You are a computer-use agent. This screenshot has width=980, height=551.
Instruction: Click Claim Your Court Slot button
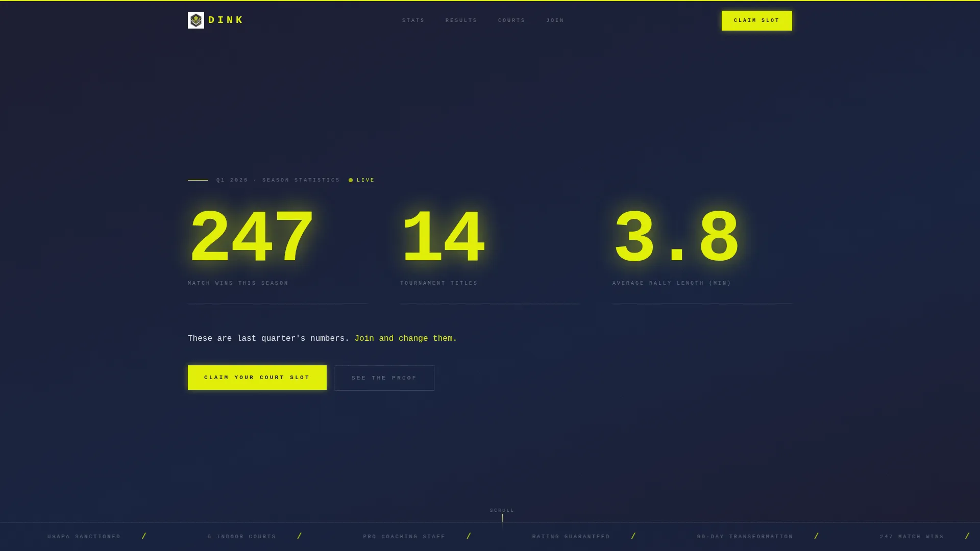pos(257,378)
